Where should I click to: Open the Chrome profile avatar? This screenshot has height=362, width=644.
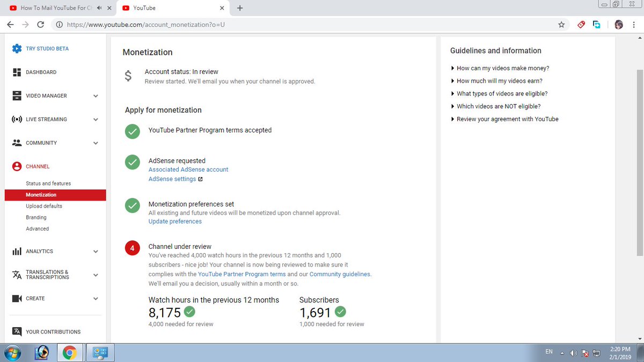[x=618, y=25]
